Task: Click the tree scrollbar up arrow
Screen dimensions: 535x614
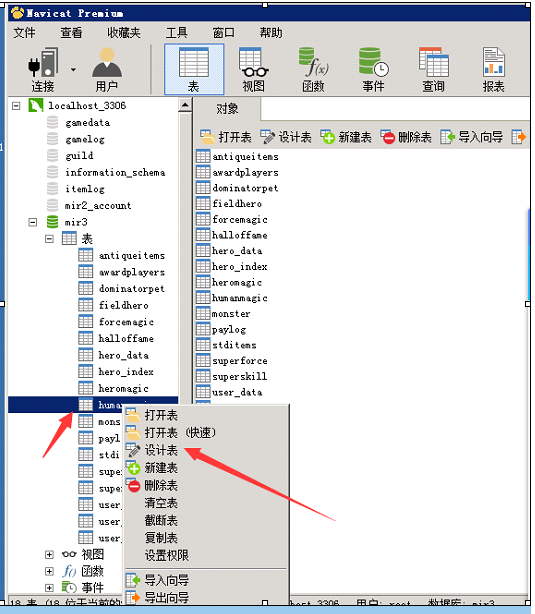Action: [185, 105]
